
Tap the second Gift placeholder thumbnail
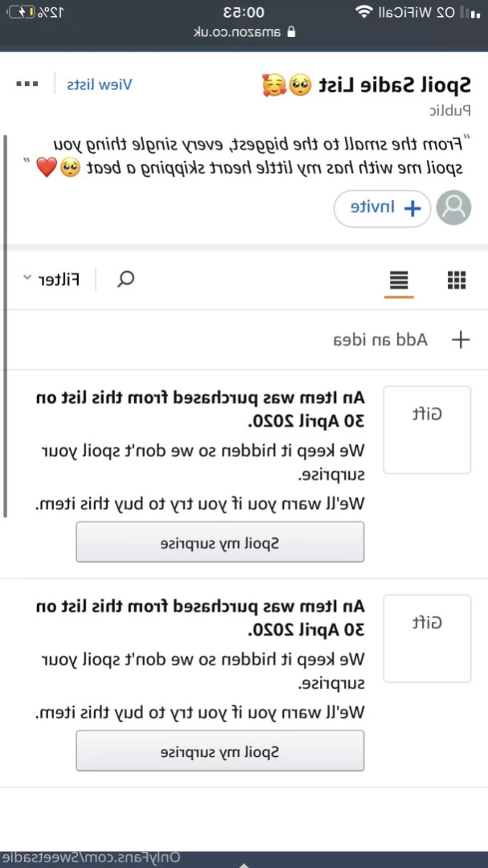click(427, 638)
